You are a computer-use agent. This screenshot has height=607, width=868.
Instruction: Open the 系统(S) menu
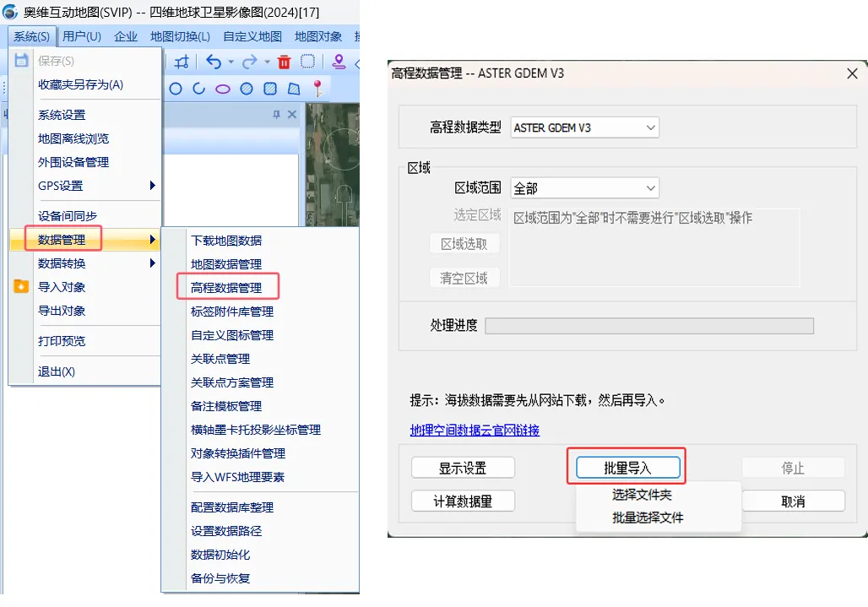point(32,36)
